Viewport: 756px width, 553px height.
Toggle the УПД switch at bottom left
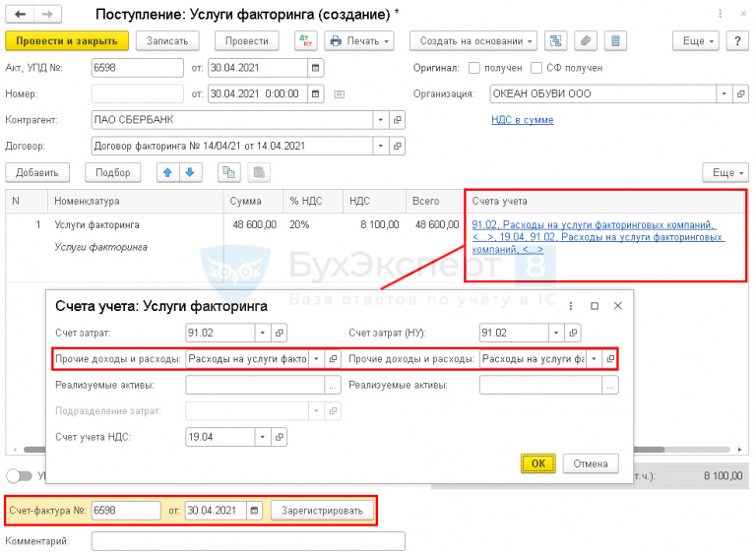pos(20,476)
